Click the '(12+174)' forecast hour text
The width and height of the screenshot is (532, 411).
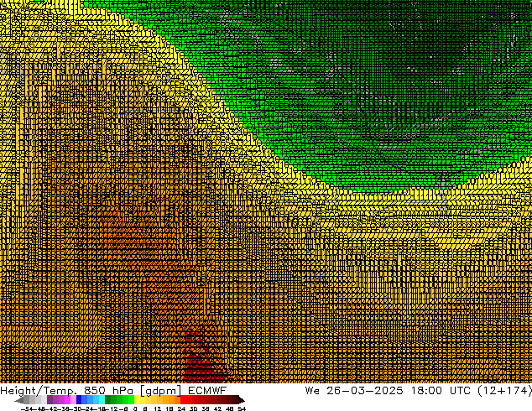tap(504, 391)
